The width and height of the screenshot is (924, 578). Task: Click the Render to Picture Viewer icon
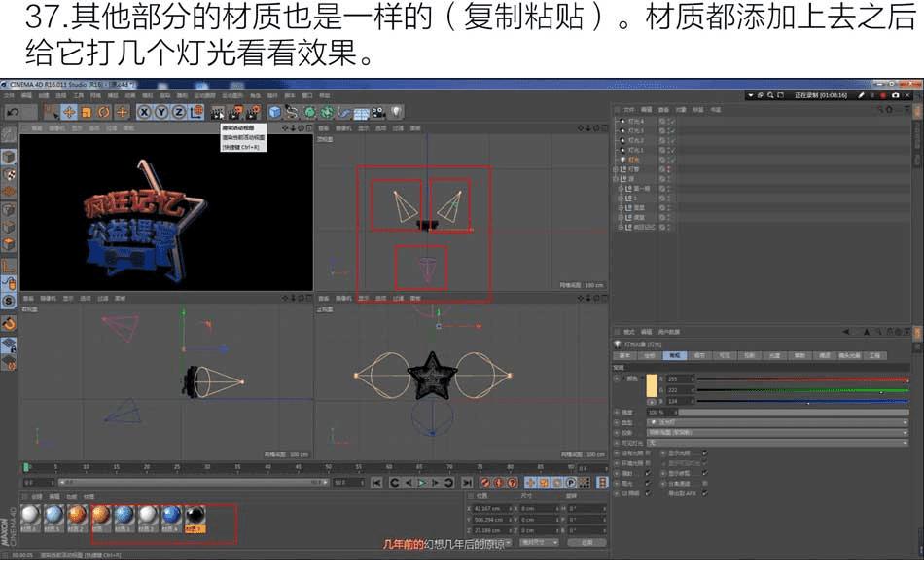point(235,112)
